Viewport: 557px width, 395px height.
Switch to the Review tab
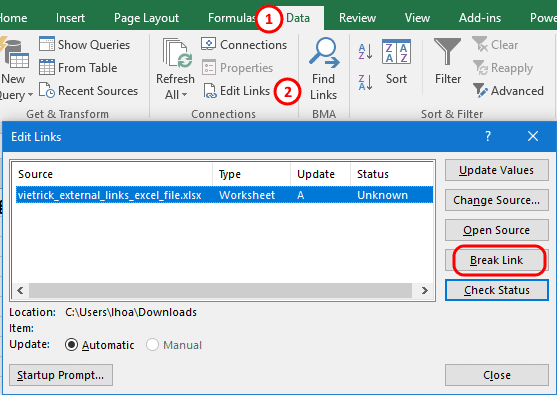coord(357,18)
